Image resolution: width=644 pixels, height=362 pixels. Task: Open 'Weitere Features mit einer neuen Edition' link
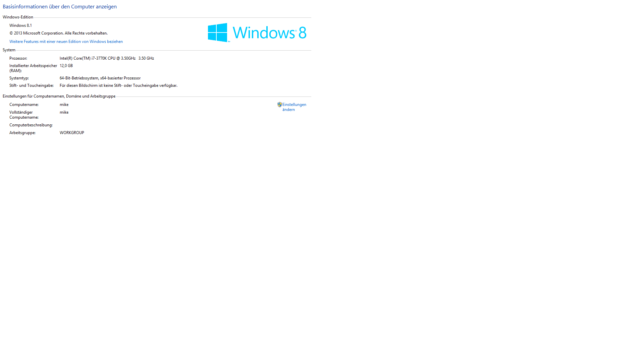(x=66, y=42)
